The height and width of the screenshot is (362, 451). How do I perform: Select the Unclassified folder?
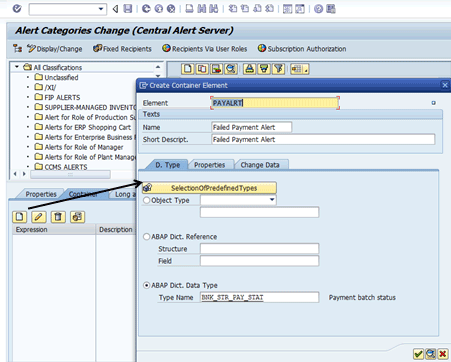56,77
